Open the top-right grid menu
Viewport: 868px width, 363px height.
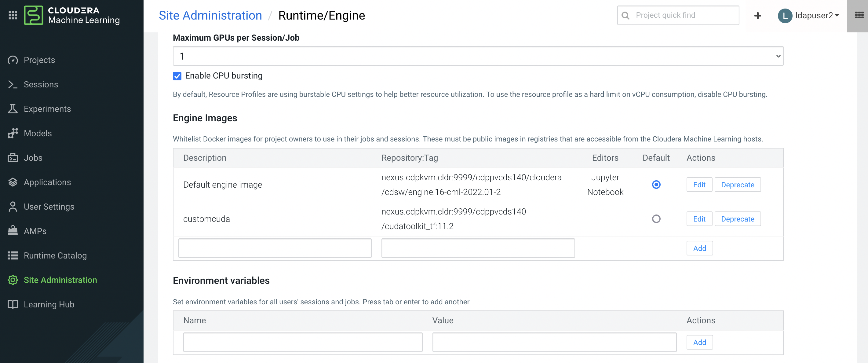859,15
